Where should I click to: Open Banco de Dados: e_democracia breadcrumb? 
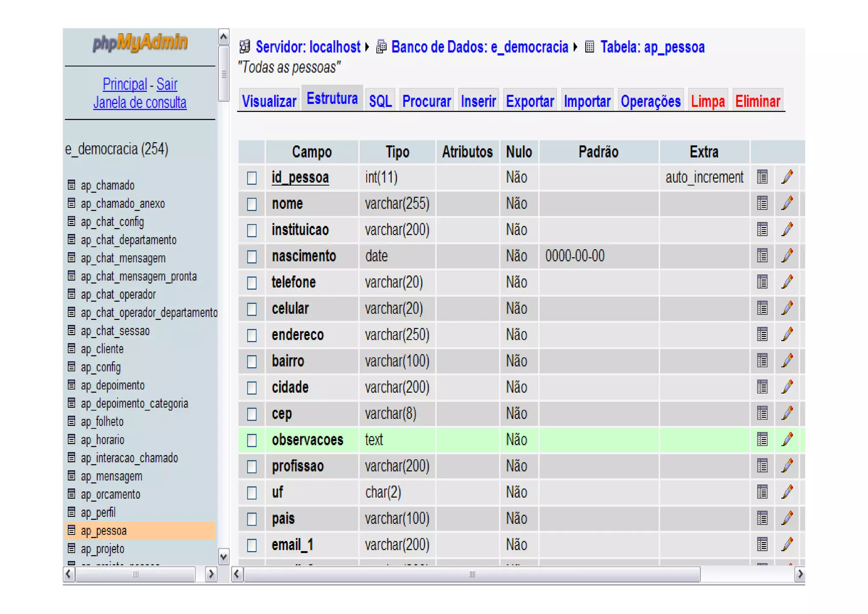click(479, 47)
